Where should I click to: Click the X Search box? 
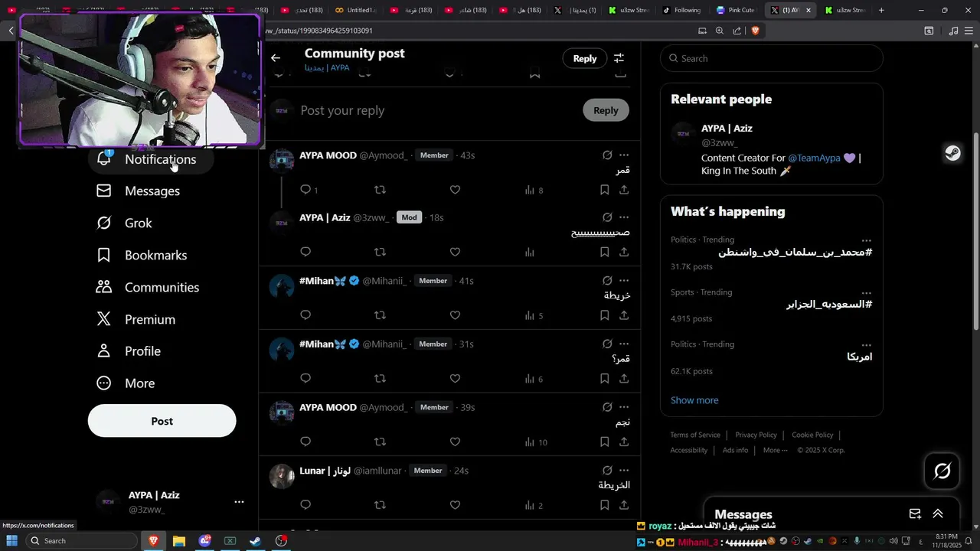772,58
